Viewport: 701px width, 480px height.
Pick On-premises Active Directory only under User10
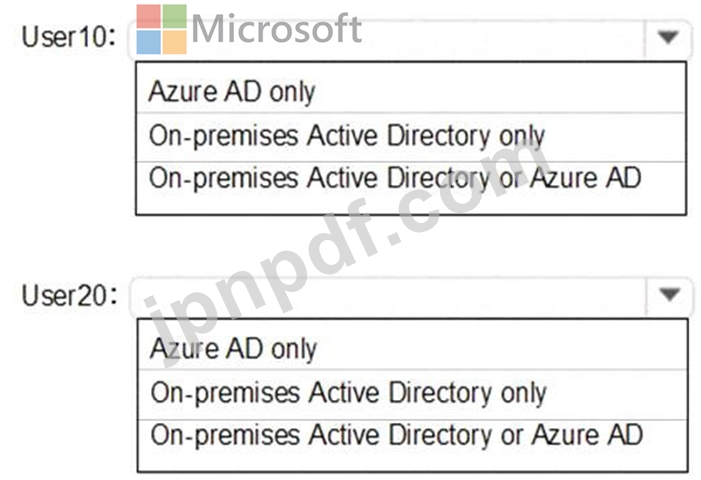click(x=410, y=137)
